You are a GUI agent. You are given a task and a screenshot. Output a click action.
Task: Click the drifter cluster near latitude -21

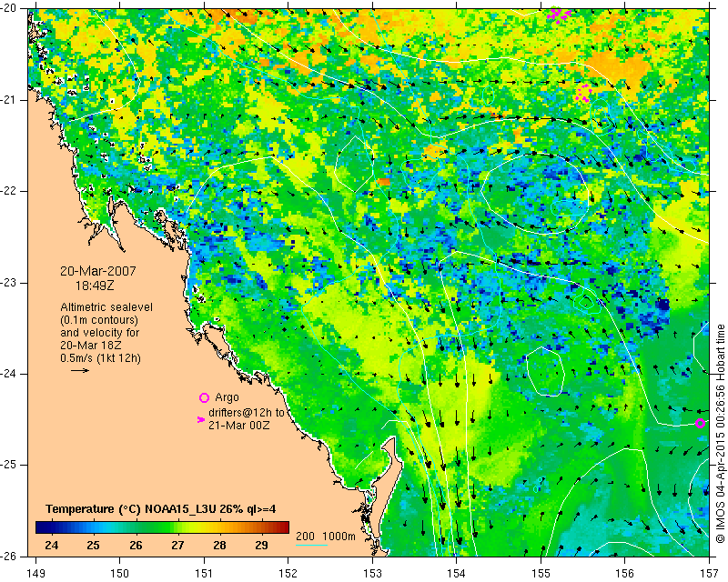[583, 94]
